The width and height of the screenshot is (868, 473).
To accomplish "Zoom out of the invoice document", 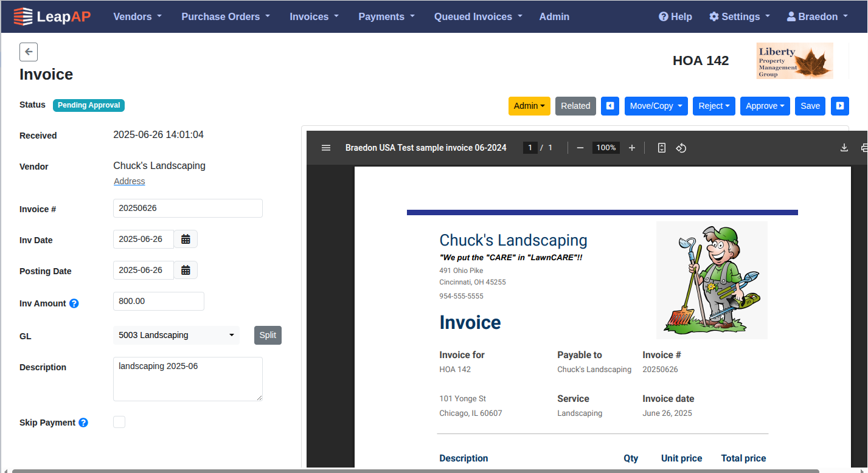I will (580, 147).
